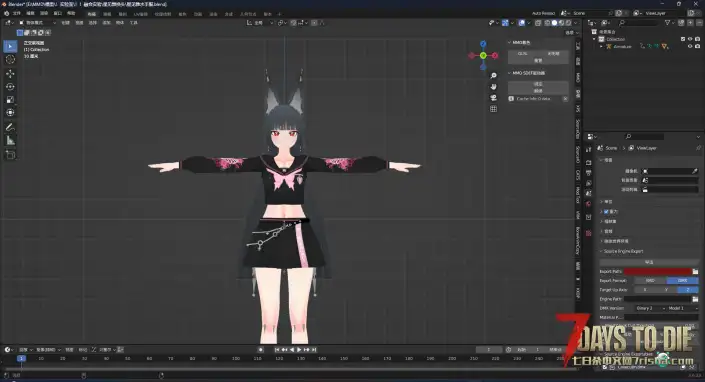705x382 pixels.
Task: Switch to rendered viewport shading
Action: click(x=568, y=22)
